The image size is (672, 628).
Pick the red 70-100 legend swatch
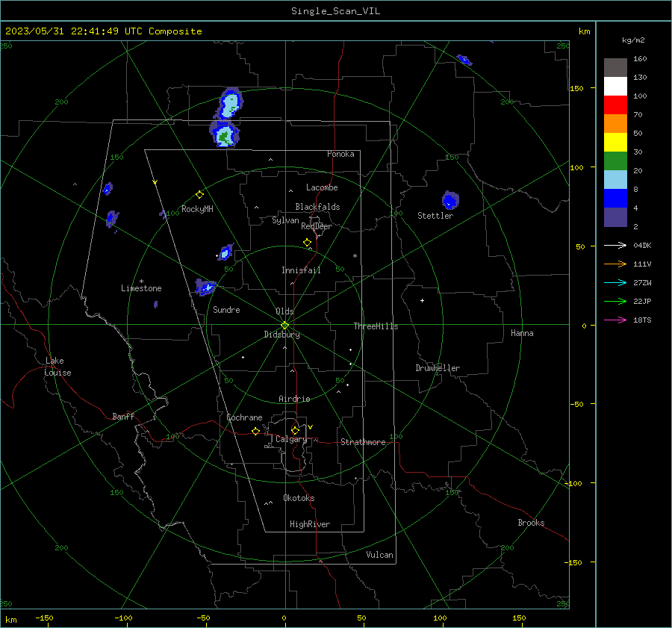click(x=615, y=105)
